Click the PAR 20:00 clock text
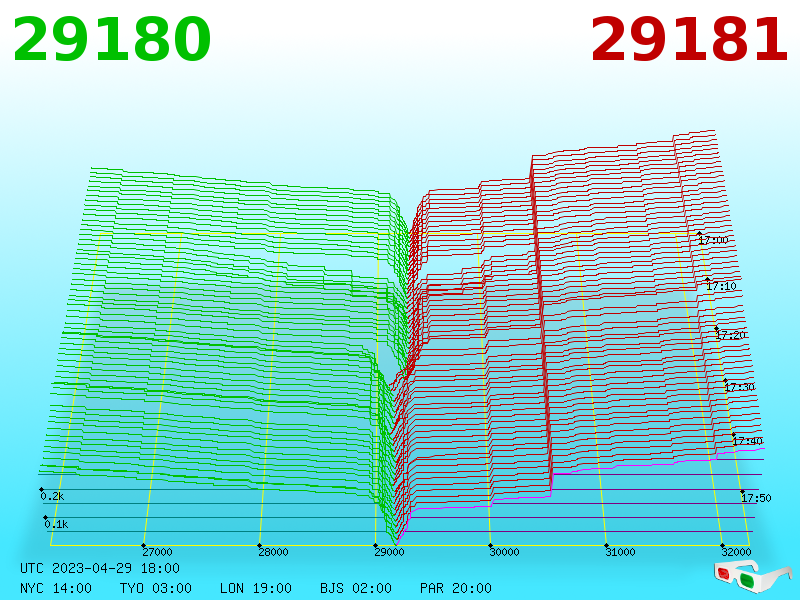 click(456, 588)
